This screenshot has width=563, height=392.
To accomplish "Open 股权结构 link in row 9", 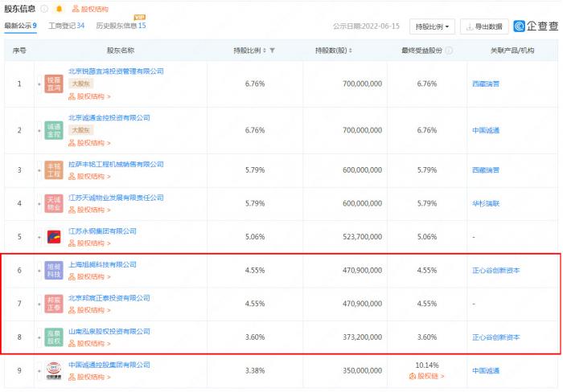I will point(90,377).
